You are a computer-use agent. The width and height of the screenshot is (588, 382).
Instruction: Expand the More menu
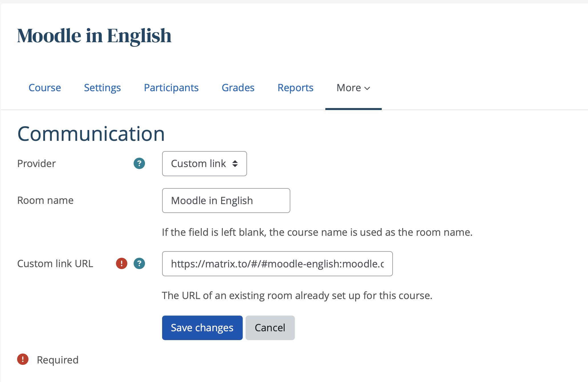[x=353, y=88]
